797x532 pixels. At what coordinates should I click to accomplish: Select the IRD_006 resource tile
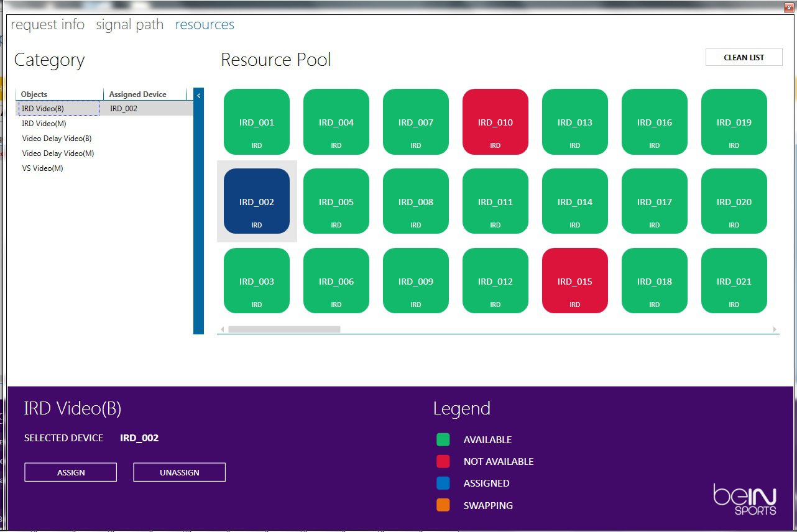336,281
